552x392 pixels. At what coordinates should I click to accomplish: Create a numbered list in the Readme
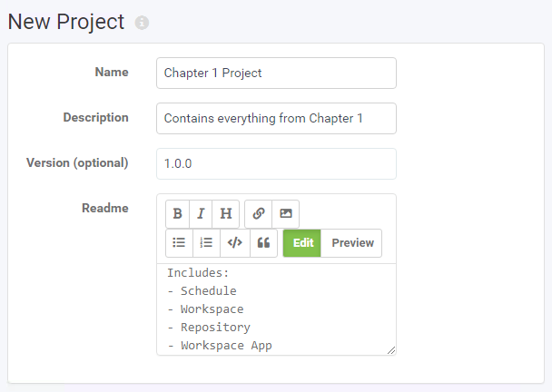click(206, 243)
